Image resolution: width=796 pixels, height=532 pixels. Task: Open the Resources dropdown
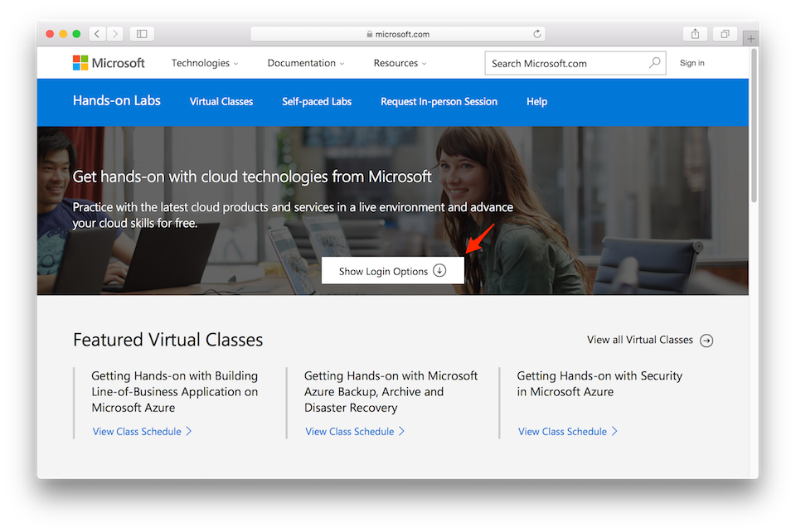399,62
